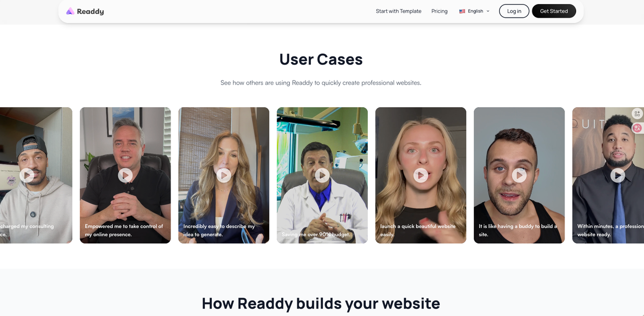
Task: Play the video of man in hoodie
Action: (x=27, y=175)
